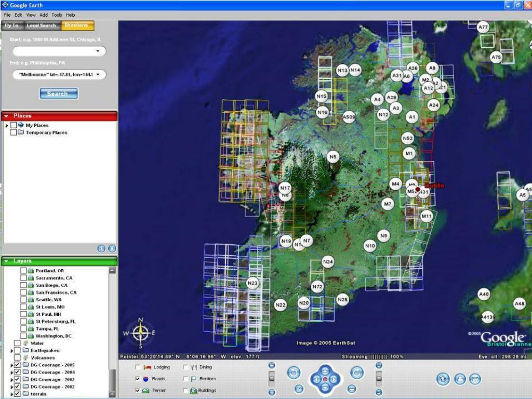
Task: Check the Seattle, WA layer
Action: click(23, 300)
